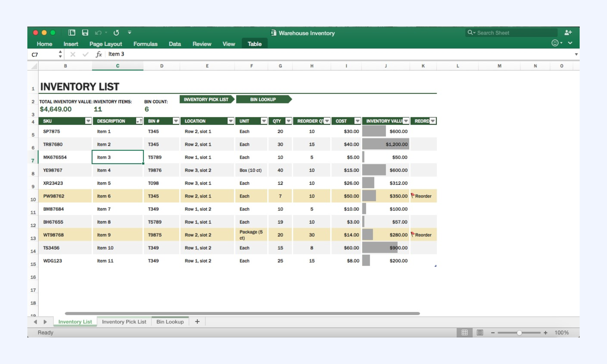Screen dimensions: 607x364
Task: Open the INVENTORY VALUE filter dropdown
Action: 406,121
